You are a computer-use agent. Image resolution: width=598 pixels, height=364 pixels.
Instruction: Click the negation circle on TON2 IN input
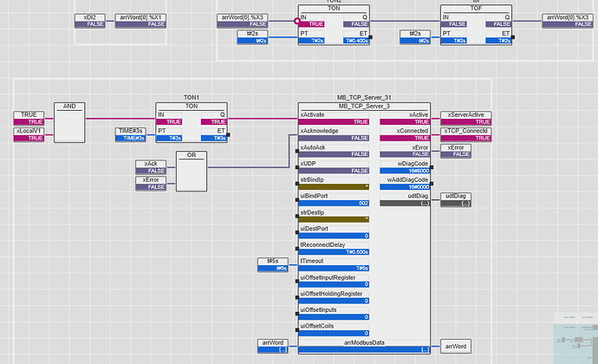pos(296,21)
